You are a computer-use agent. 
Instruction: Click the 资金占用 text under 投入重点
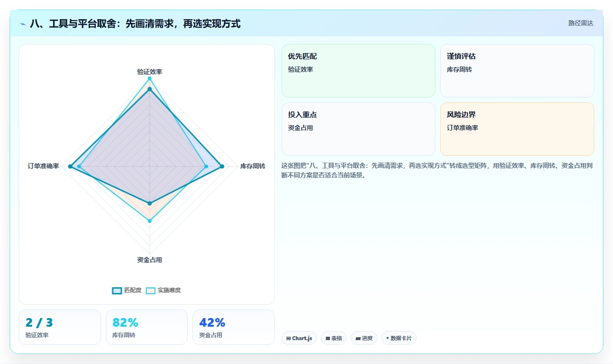tap(300, 128)
